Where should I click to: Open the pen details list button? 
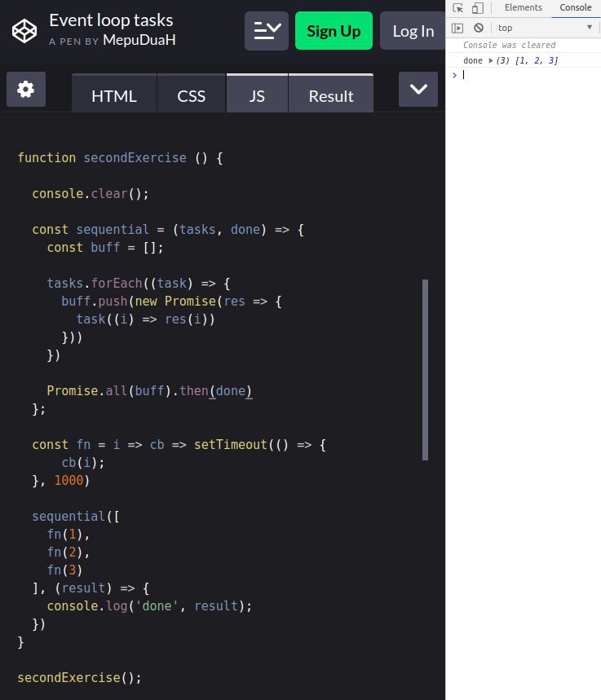point(267,31)
